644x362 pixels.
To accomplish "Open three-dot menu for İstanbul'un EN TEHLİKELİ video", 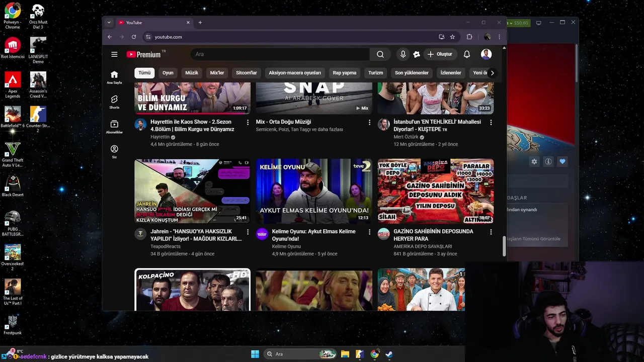I will click(x=491, y=122).
